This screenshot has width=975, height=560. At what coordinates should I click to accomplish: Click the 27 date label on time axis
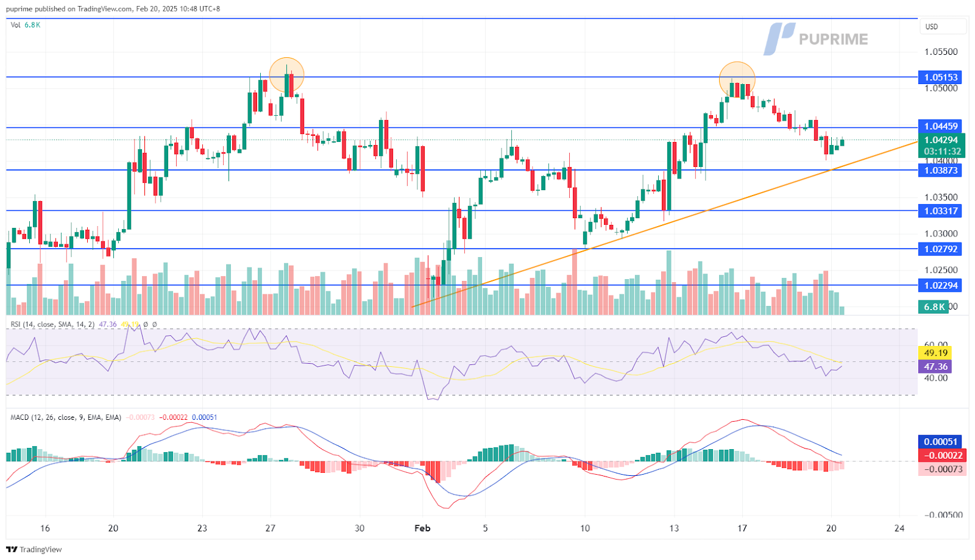(271, 528)
